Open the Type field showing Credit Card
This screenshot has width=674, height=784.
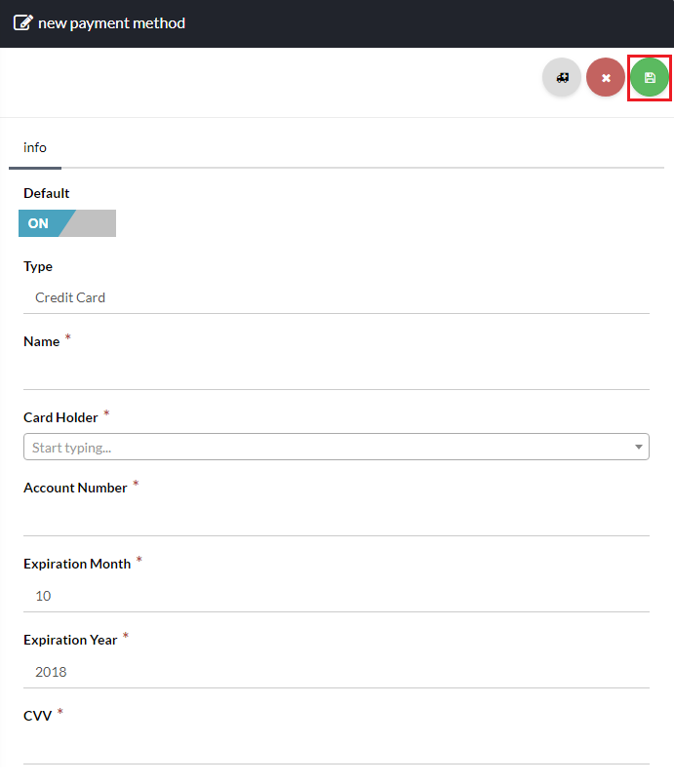coord(336,297)
